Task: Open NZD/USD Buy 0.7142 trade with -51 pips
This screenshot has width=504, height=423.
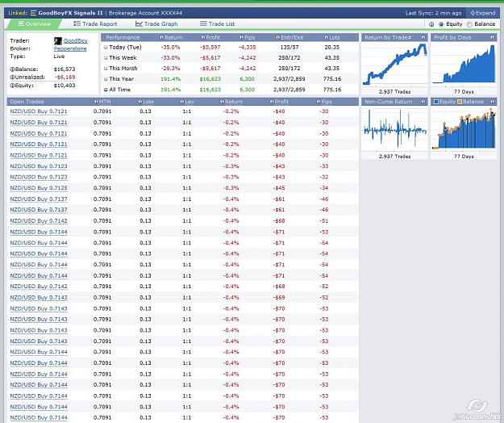Action: click(x=39, y=220)
